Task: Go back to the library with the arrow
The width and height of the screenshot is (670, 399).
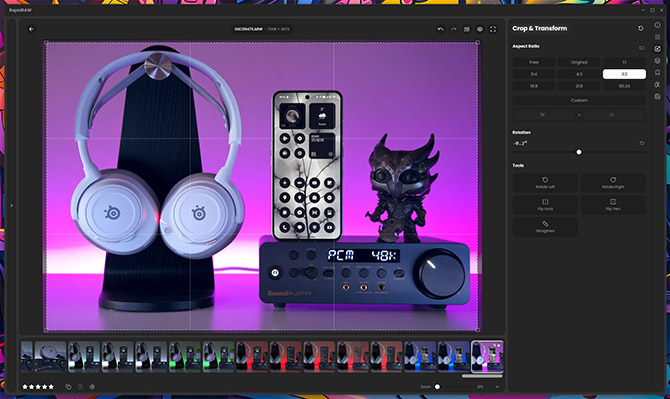Action: (31, 29)
